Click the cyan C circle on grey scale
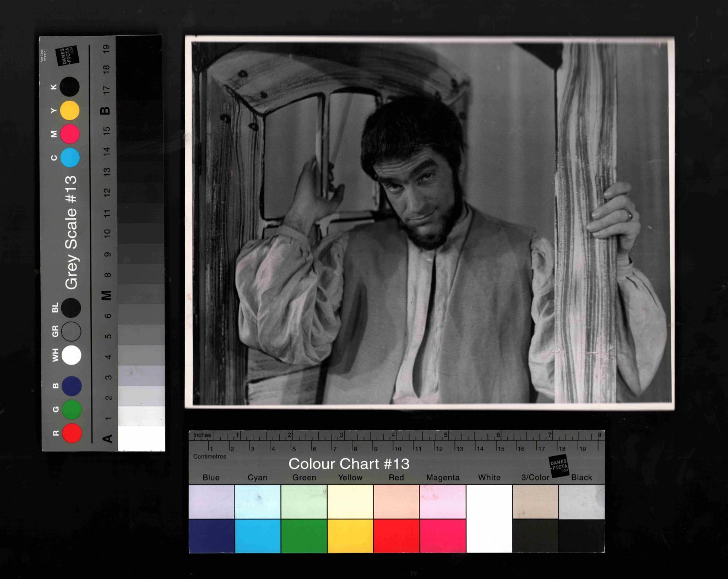Screen dimensions: 728x579 point(70,158)
